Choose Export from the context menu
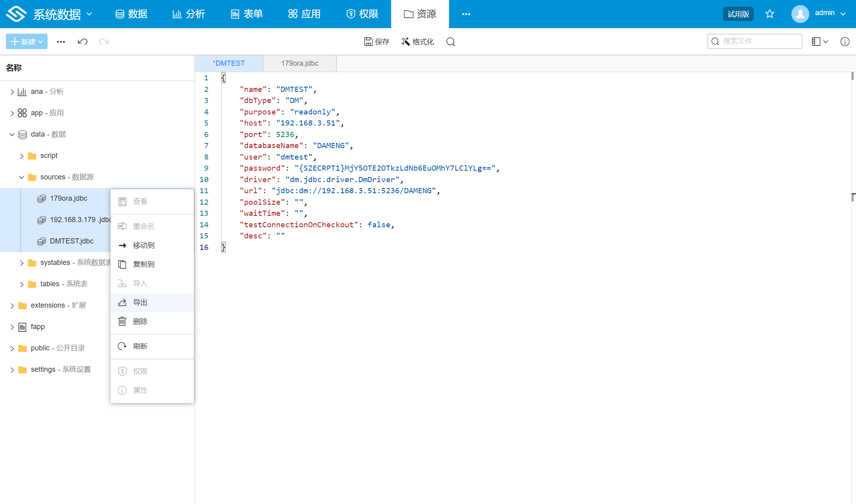The width and height of the screenshot is (856, 504). 140,302
